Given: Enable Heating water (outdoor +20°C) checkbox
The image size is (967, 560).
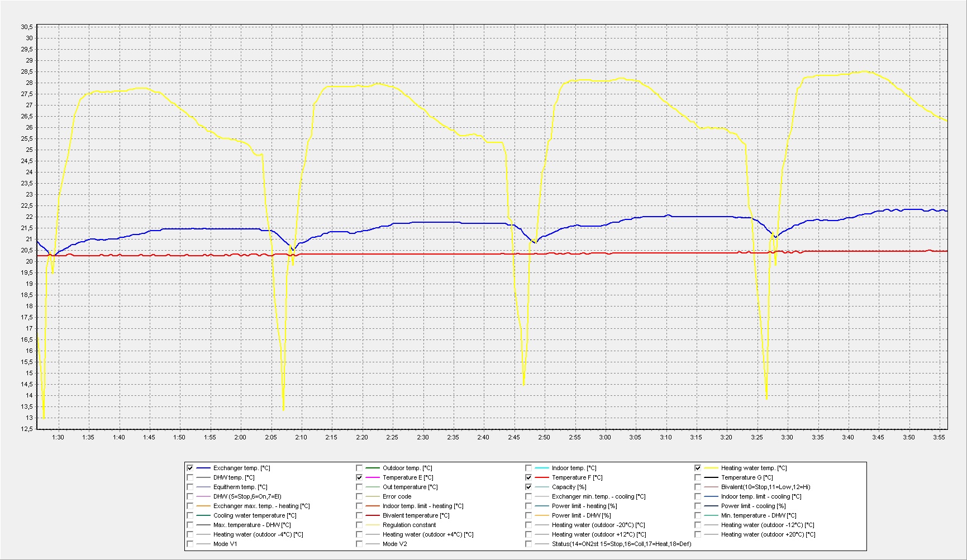Looking at the screenshot, I should [698, 534].
